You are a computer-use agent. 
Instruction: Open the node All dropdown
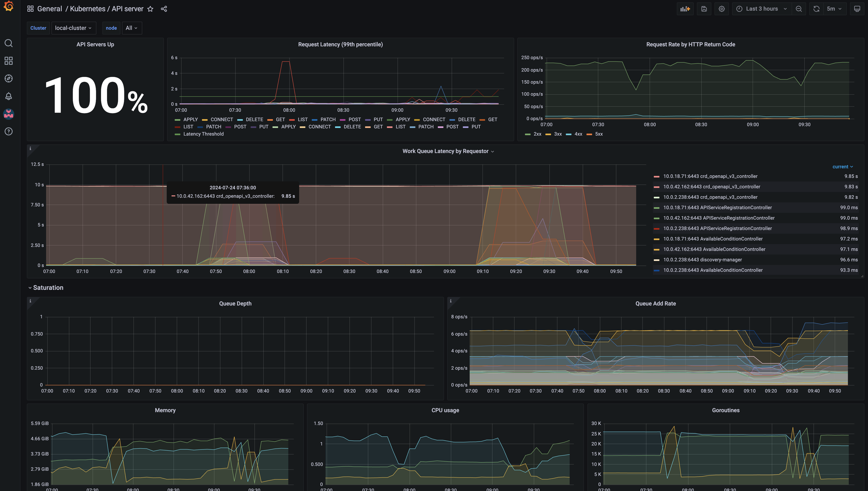point(131,28)
